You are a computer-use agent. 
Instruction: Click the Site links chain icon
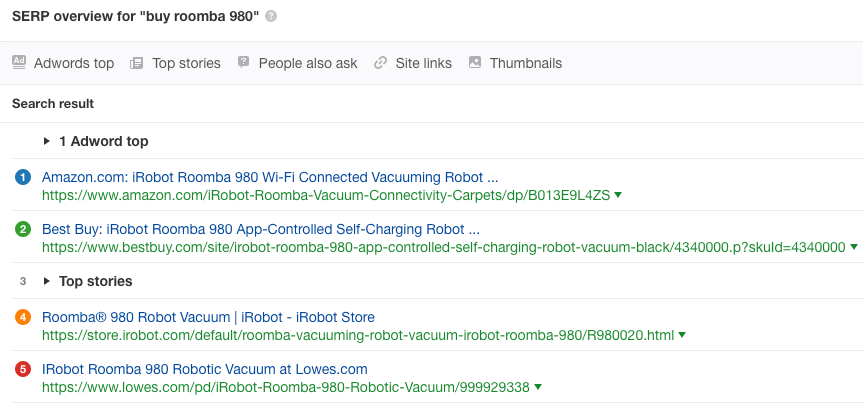[380, 63]
